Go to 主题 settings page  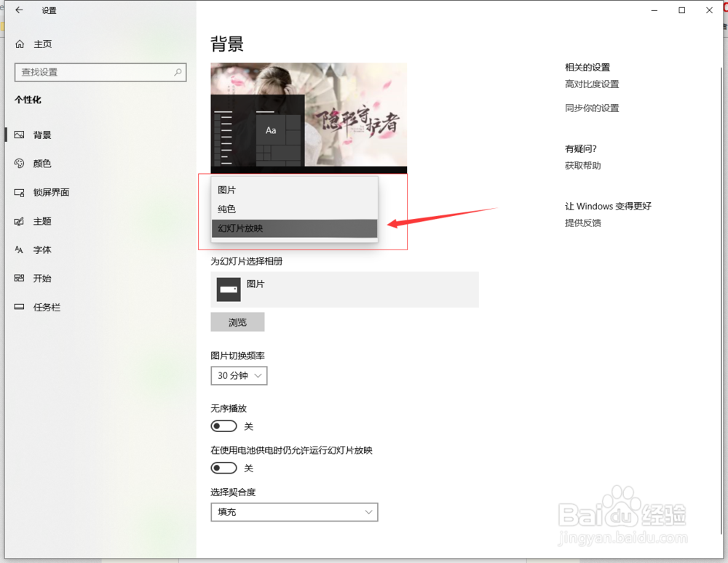coord(42,221)
